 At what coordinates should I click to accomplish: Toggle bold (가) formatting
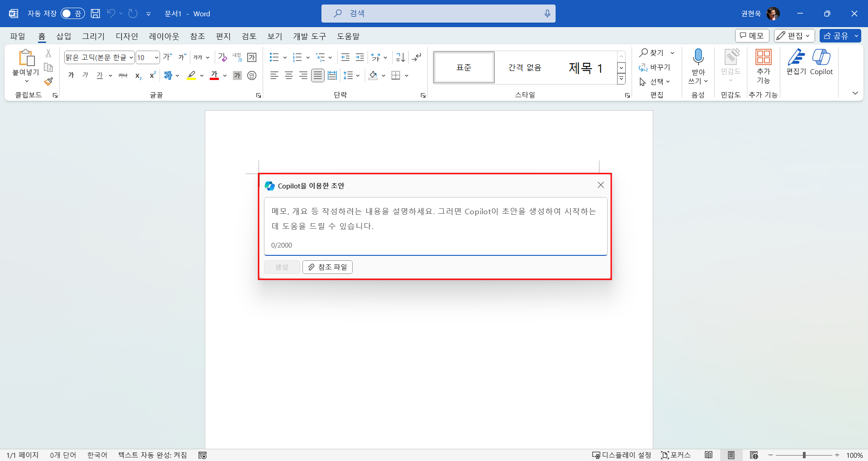pos(71,75)
